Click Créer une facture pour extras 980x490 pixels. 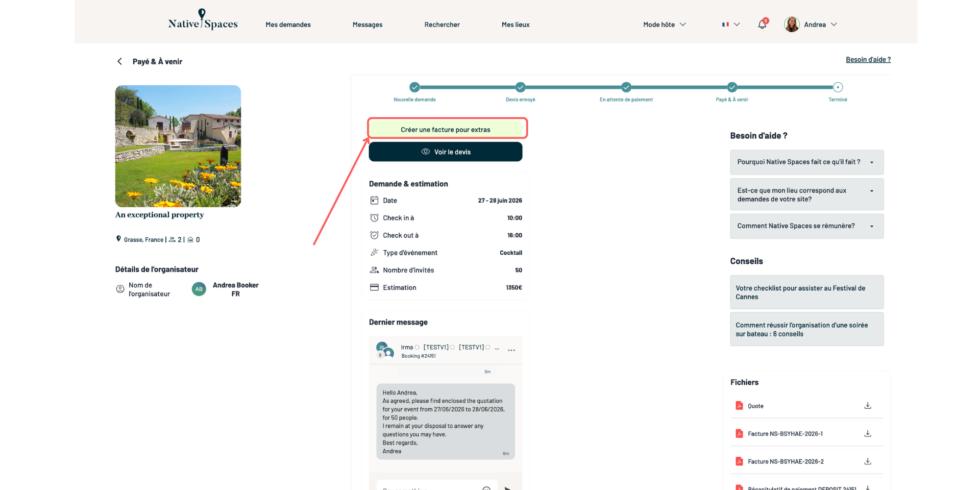pos(445,129)
